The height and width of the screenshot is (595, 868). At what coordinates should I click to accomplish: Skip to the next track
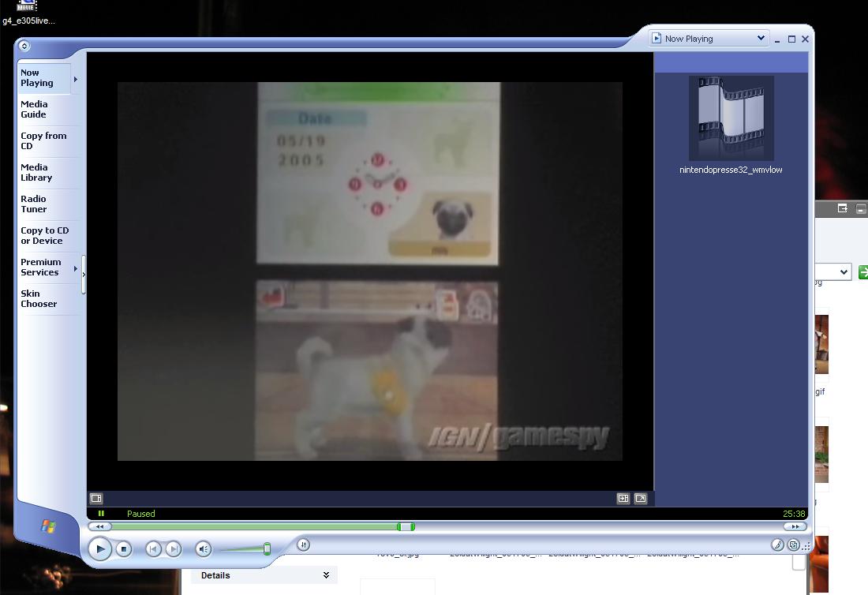click(174, 549)
